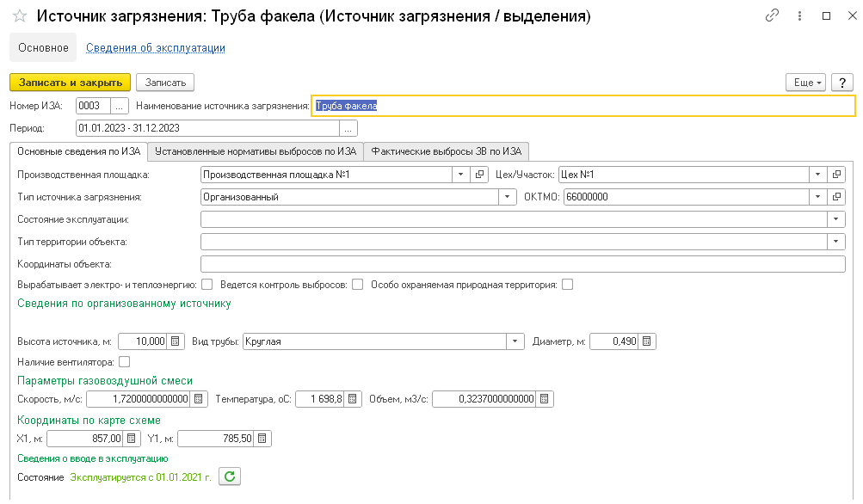Open calculator for Высота источника field
Viewport: 863px width, 504px height.
pyautogui.click(x=176, y=341)
